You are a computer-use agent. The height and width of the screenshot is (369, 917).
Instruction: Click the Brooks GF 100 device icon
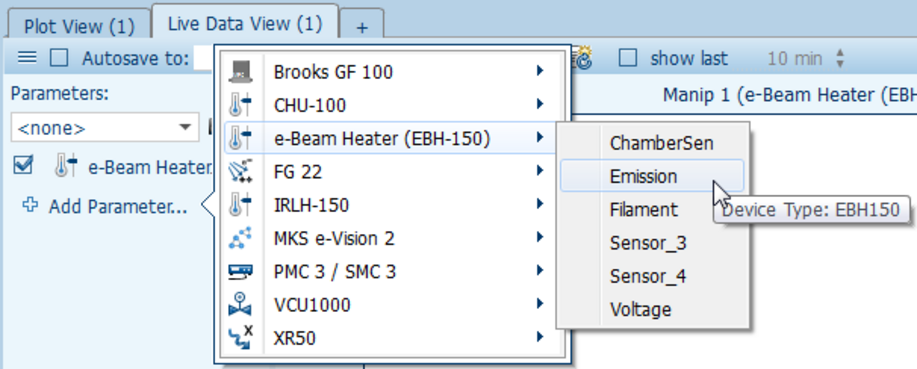(x=240, y=72)
